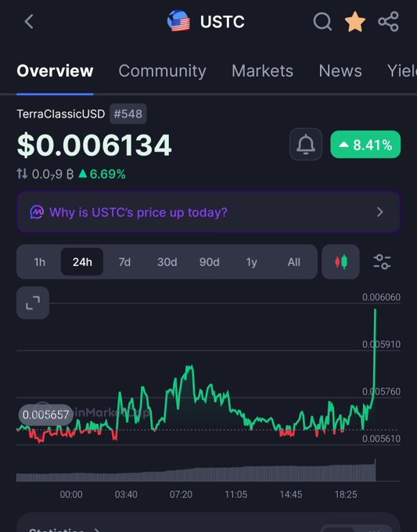417x532 pixels.
Task: Tap the #548 rank badge
Action: [x=128, y=114]
